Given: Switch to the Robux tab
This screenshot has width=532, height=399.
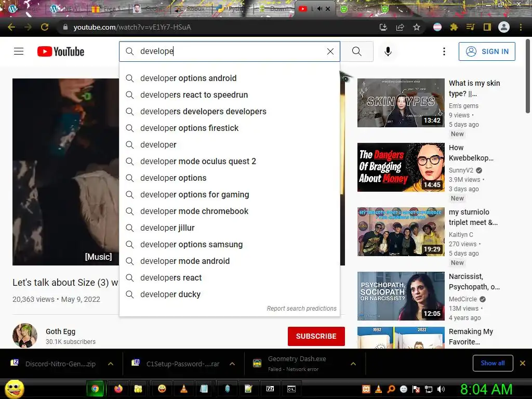Looking at the screenshot, I should point(191,9).
